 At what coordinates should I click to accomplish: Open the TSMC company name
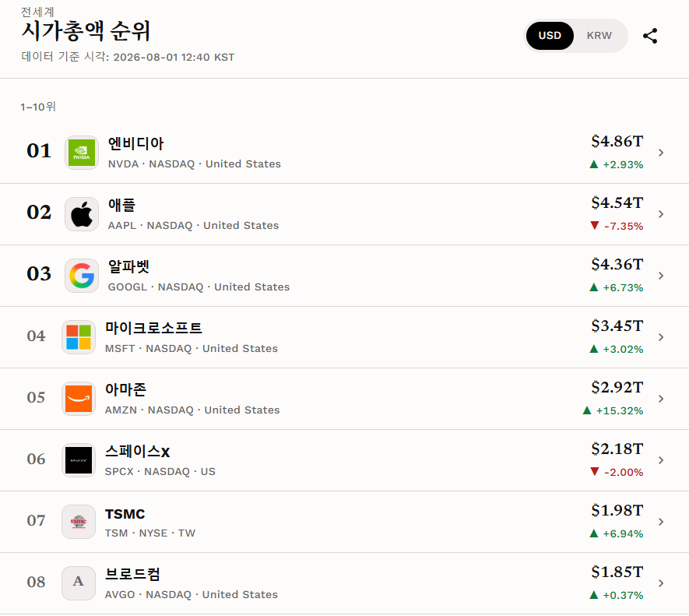tap(125, 514)
